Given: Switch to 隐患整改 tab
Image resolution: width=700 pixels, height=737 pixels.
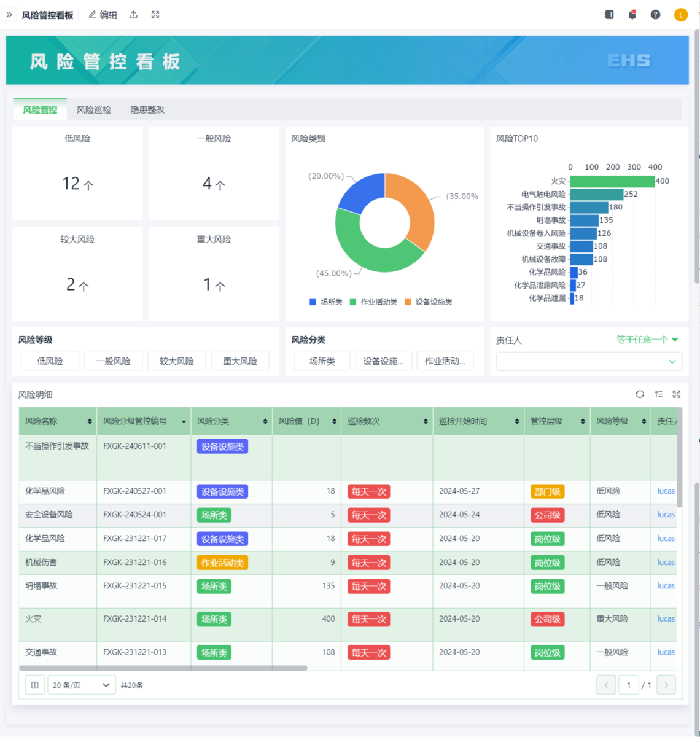Looking at the screenshot, I should [147, 109].
